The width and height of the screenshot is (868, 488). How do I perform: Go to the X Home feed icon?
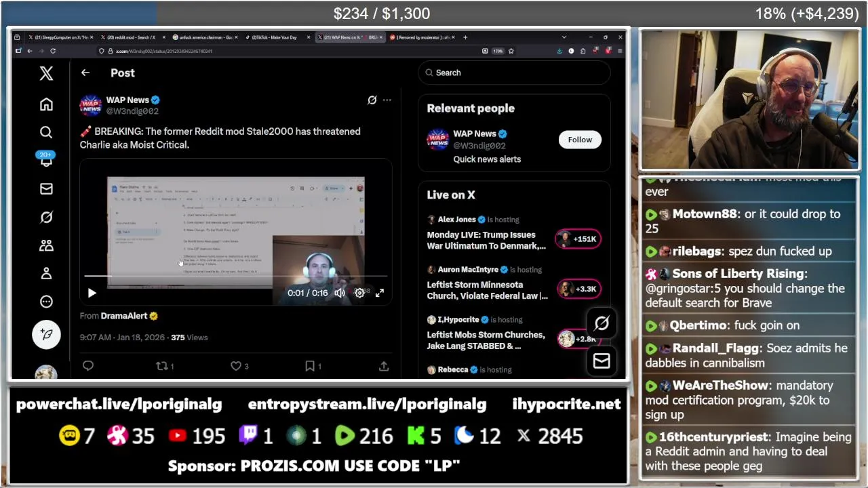click(46, 104)
